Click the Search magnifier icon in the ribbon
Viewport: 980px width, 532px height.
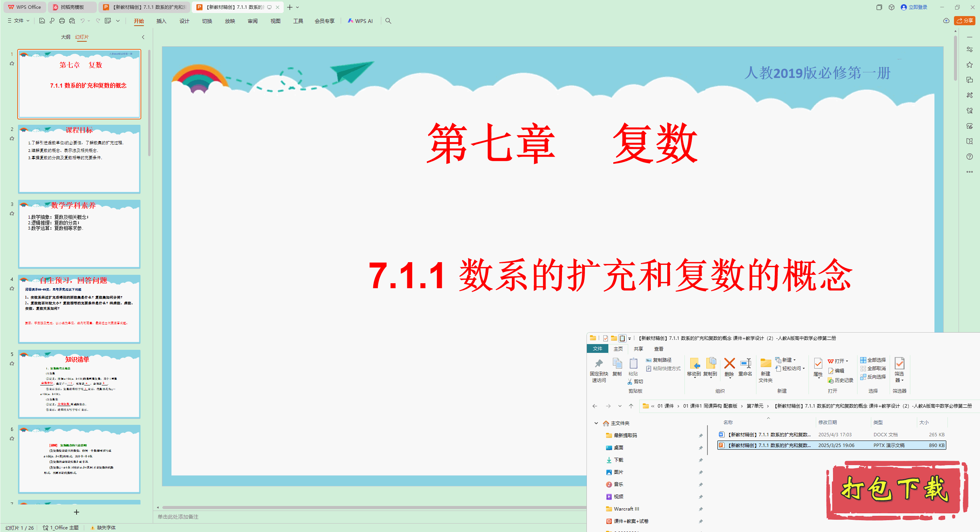tap(388, 21)
